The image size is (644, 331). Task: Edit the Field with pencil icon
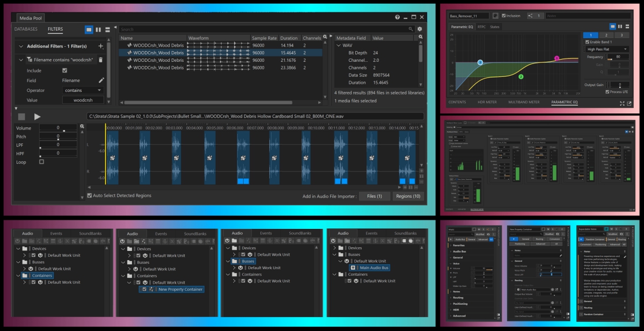(101, 80)
